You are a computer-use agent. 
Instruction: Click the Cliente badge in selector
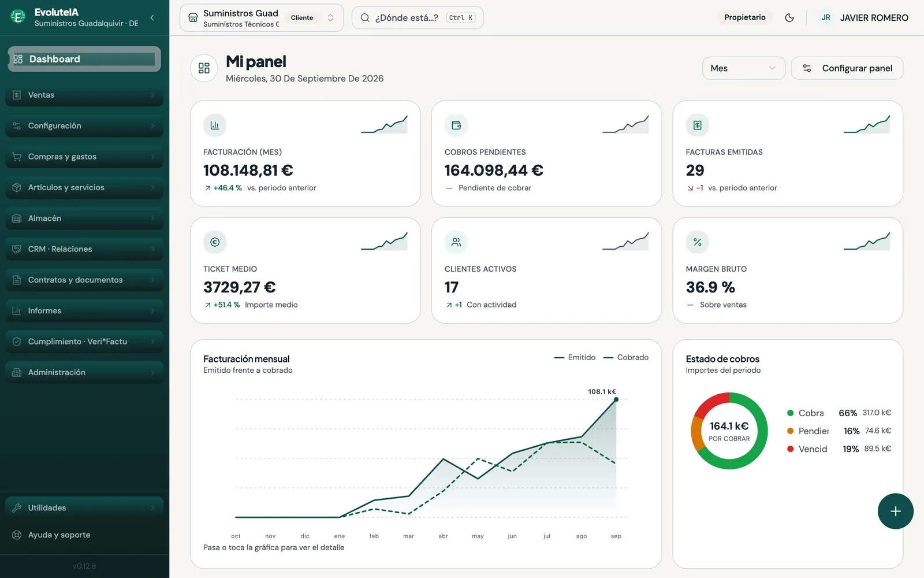[302, 18]
